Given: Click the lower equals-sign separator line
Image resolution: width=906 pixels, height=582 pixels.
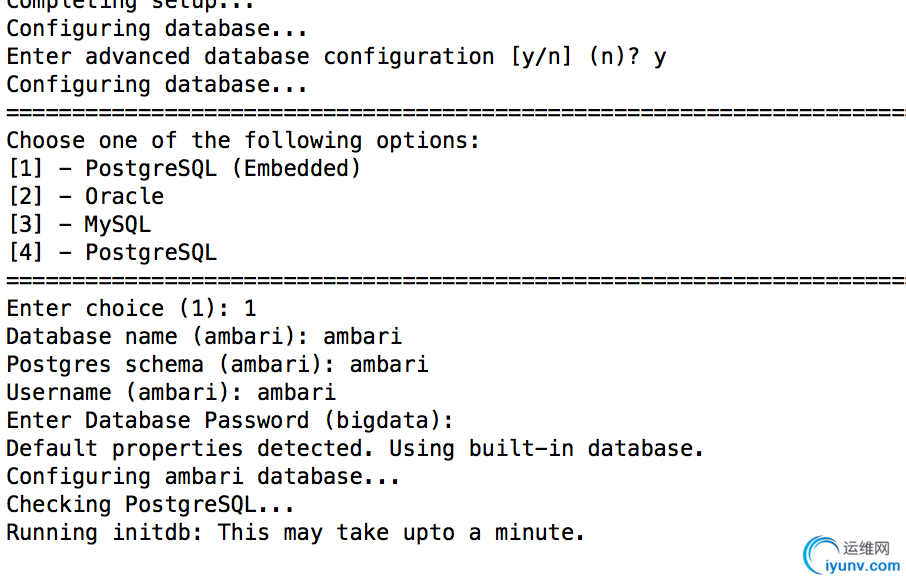Looking at the screenshot, I should tap(456, 280).
